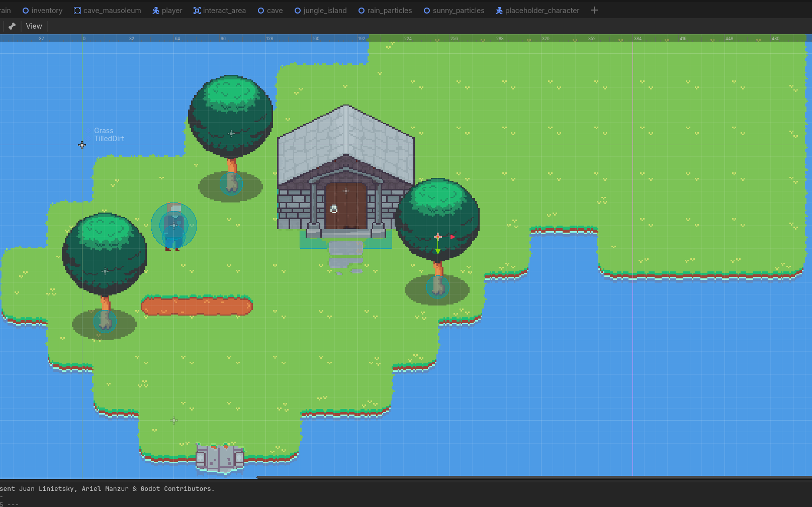Image resolution: width=812 pixels, height=507 pixels.
Task: Select the stone bridge at island bottom
Action: 220,458
